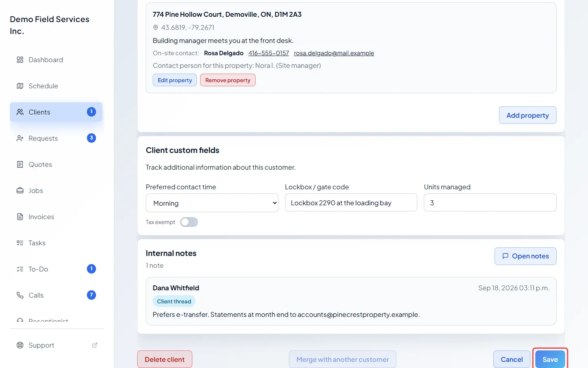This screenshot has width=588, height=368.
Task: Go to the Schedule page
Action: [x=56, y=86]
